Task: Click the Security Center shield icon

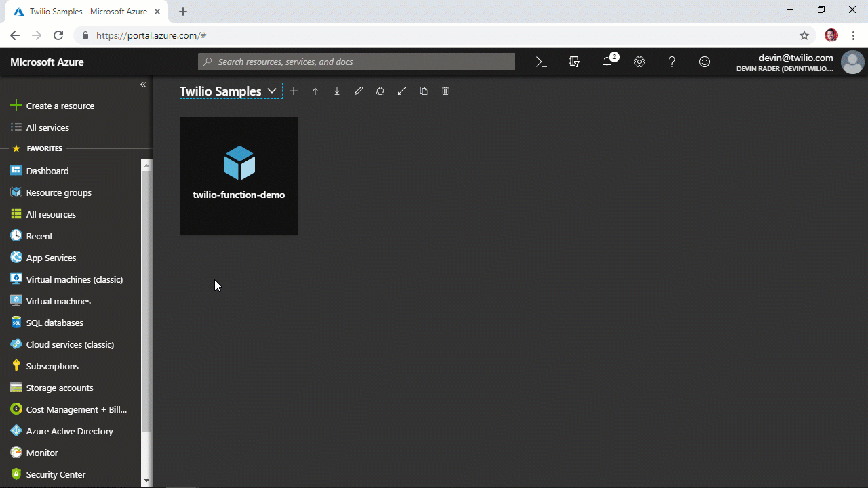Action: [x=16, y=474]
